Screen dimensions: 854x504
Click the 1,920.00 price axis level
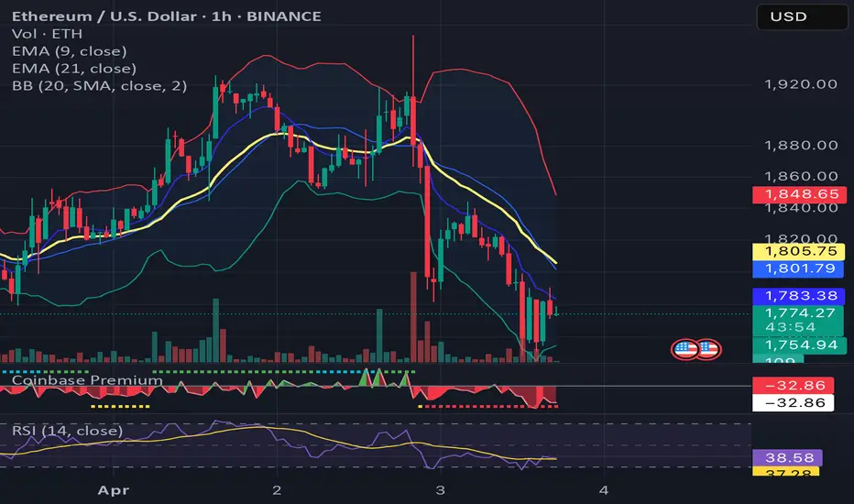coord(801,84)
